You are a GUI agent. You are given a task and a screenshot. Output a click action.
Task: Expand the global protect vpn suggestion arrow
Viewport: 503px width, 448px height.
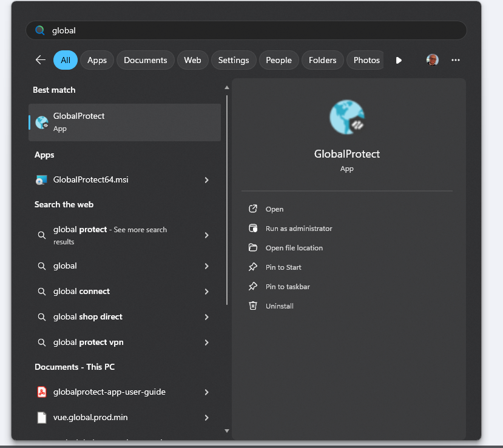[x=207, y=343]
